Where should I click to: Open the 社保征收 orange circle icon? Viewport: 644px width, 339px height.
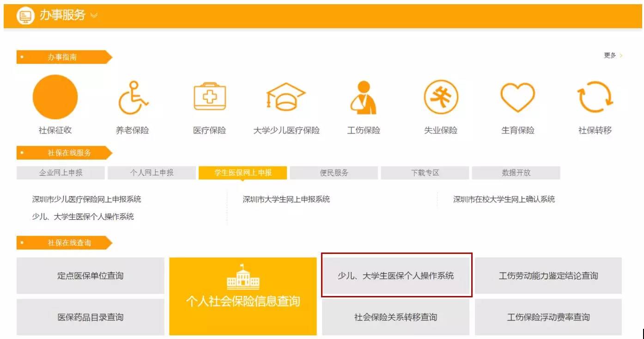[55, 97]
